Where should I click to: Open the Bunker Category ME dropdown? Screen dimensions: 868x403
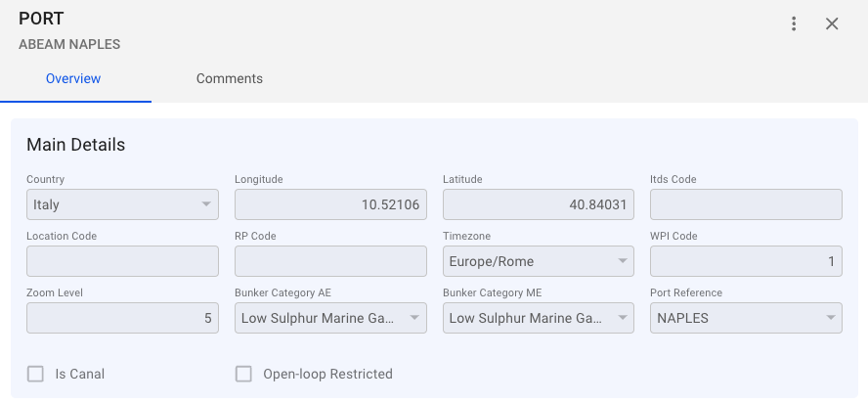pyautogui.click(x=528, y=318)
